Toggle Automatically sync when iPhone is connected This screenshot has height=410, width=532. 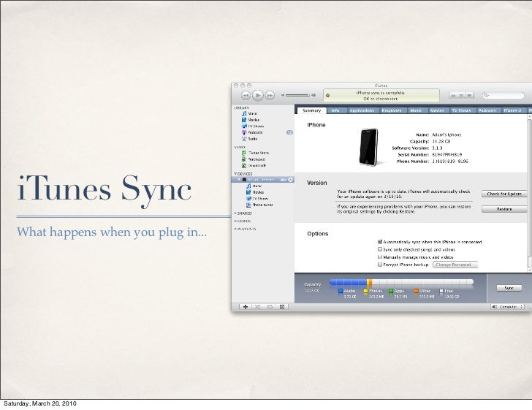pyautogui.click(x=380, y=242)
